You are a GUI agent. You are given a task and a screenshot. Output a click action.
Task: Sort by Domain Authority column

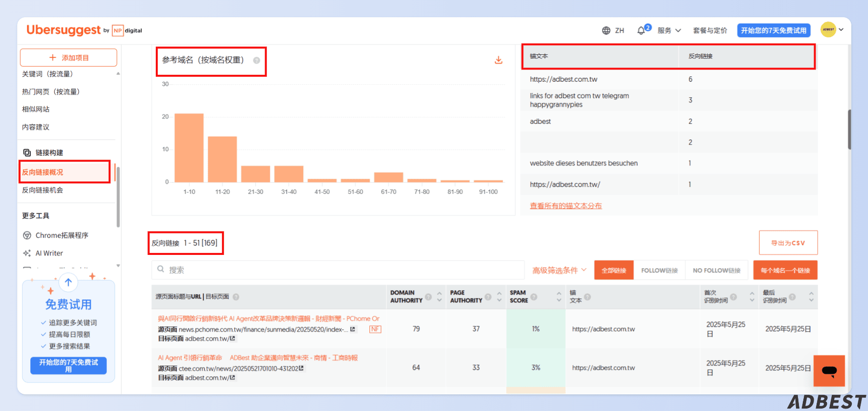click(439, 297)
